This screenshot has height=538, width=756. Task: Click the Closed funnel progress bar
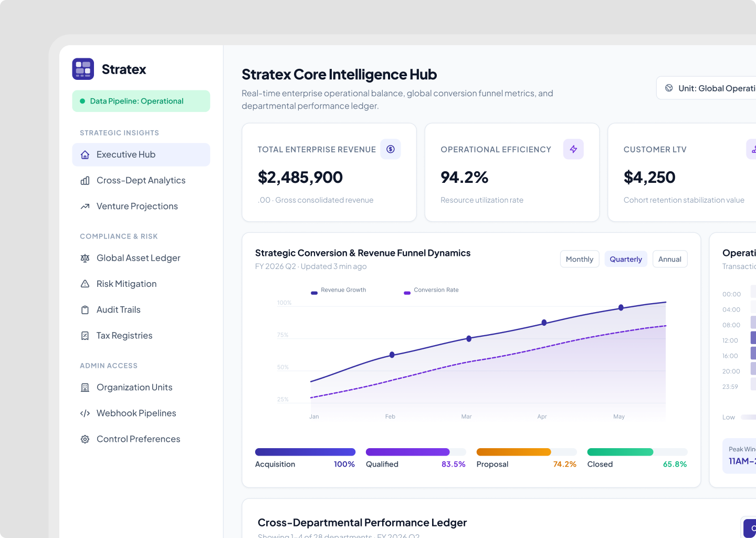637,452
